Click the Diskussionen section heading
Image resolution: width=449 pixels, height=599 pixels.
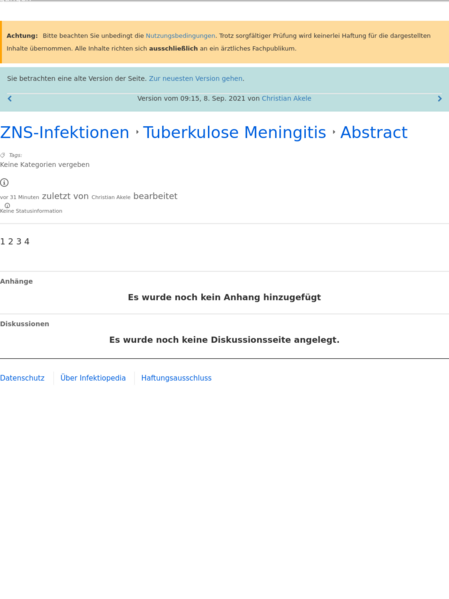coord(24,324)
